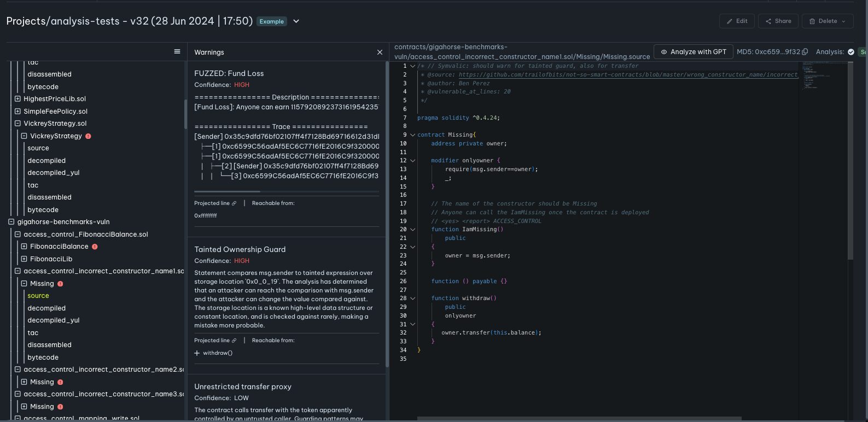Select source under VickreyStrategy
This screenshot has width=868, height=422.
click(38, 148)
